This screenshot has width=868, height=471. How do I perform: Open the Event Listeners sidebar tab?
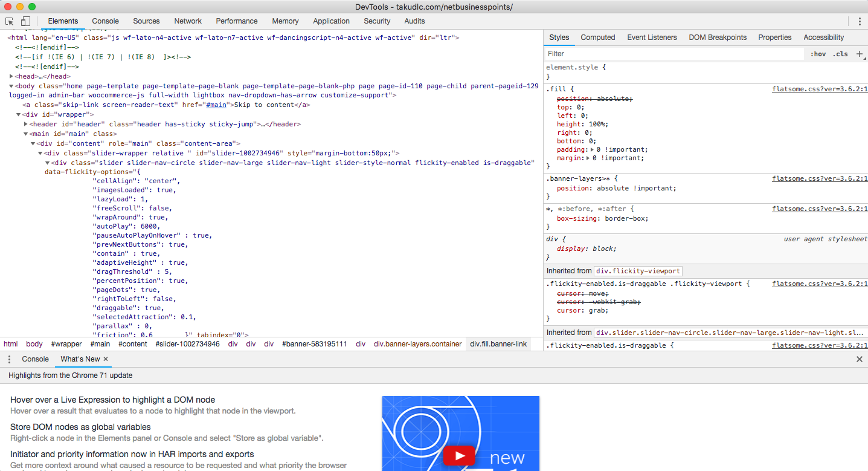pyautogui.click(x=652, y=37)
